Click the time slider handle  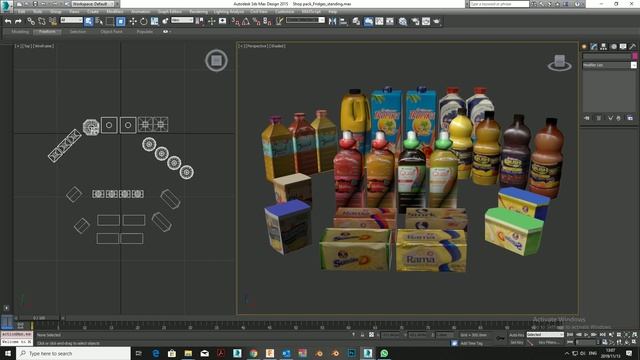tap(39, 318)
